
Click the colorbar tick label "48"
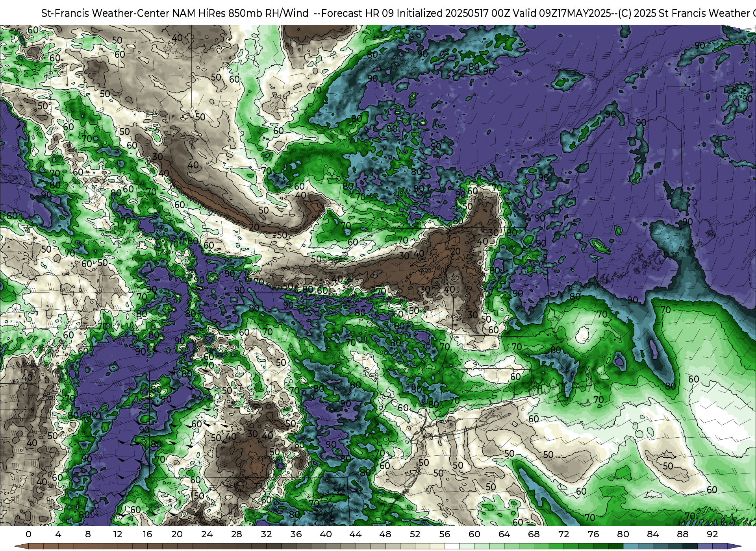tap(385, 534)
